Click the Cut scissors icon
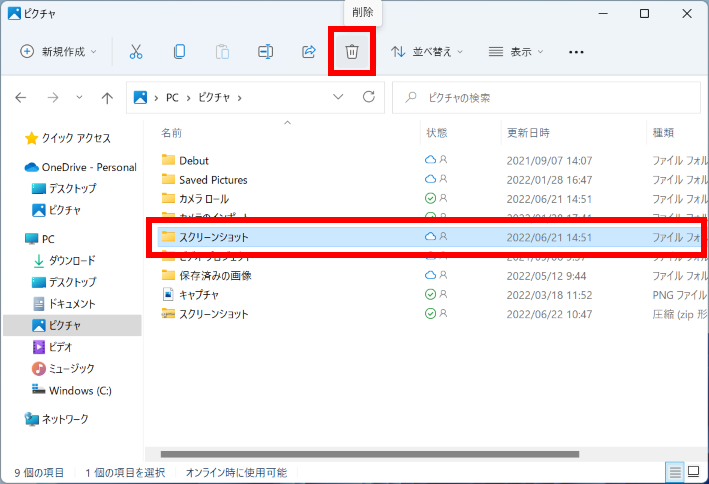Screen dimensions: 709x484 tap(136, 52)
